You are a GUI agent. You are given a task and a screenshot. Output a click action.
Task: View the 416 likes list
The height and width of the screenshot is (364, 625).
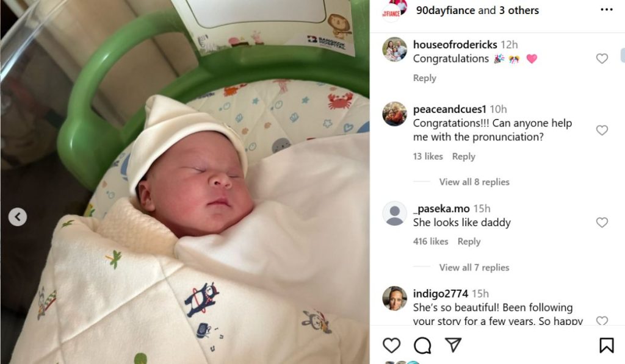click(x=430, y=241)
